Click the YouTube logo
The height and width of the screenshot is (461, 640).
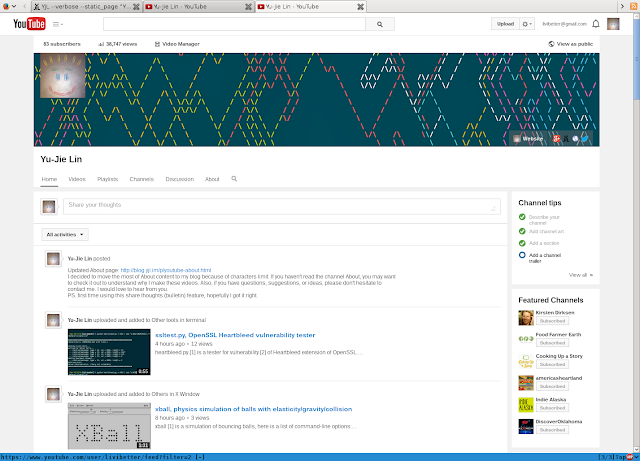29,24
